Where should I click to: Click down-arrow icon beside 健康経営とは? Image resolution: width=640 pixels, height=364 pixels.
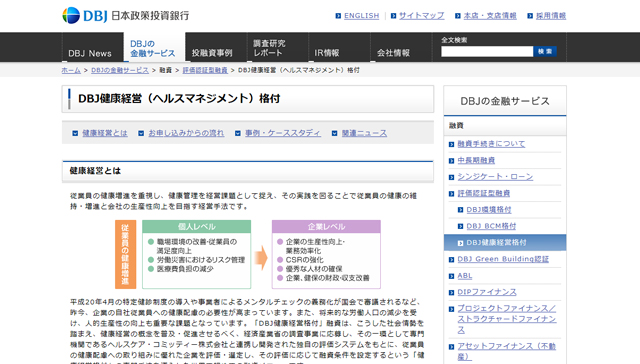click(x=75, y=133)
